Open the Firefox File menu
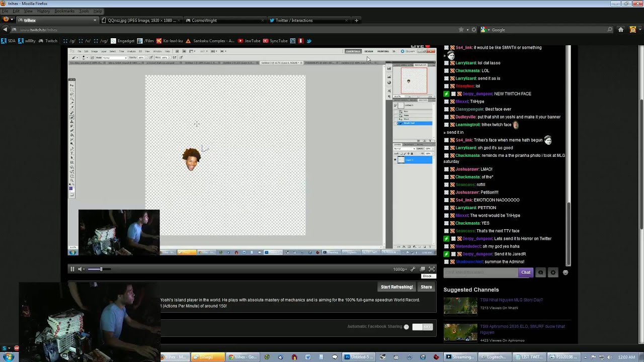 (5, 11)
